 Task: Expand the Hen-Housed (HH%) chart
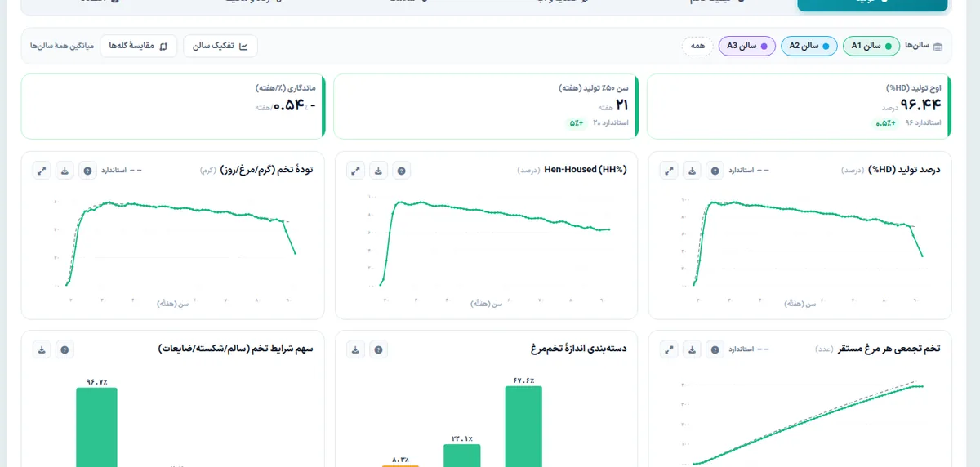click(x=355, y=171)
